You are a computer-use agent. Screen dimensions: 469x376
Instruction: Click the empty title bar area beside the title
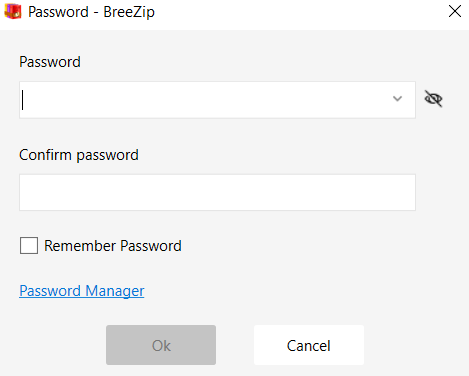(300, 12)
